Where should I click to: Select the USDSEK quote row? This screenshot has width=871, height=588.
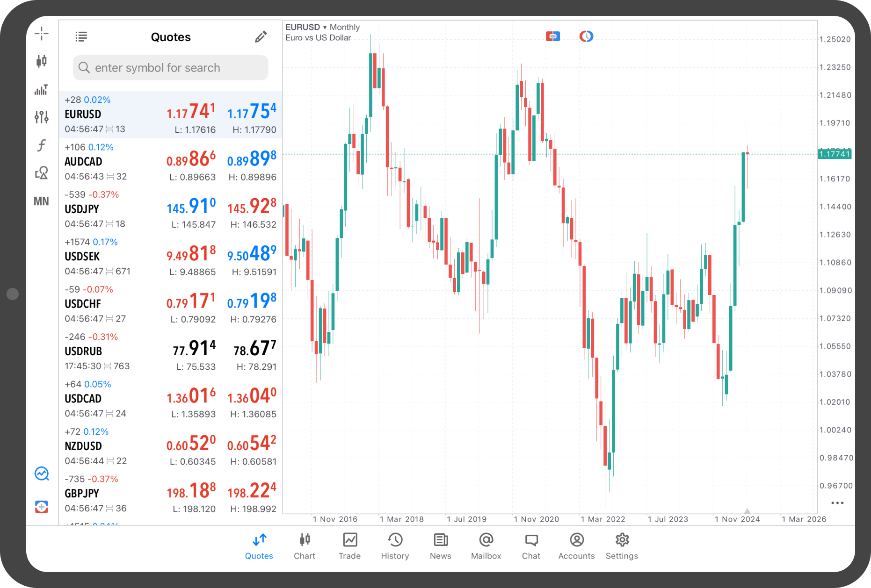(x=170, y=257)
